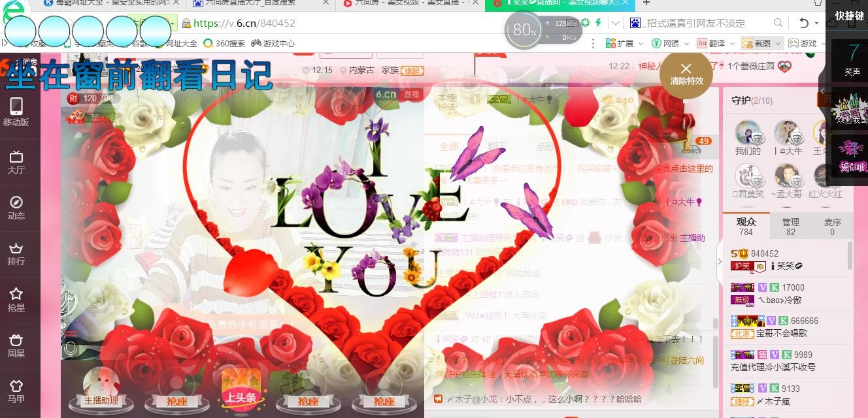Click the three-dot more menu in bookmarks bar
The width and height of the screenshot is (868, 418).
593,43
